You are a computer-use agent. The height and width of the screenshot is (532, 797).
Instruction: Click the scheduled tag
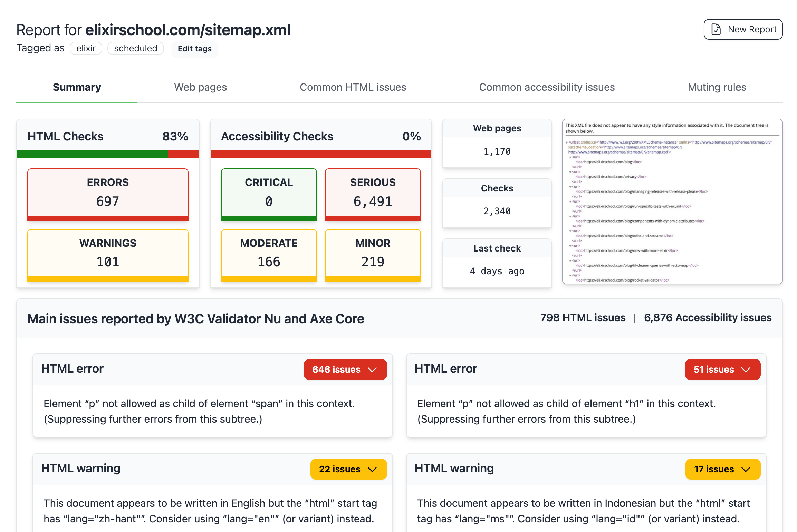(136, 48)
